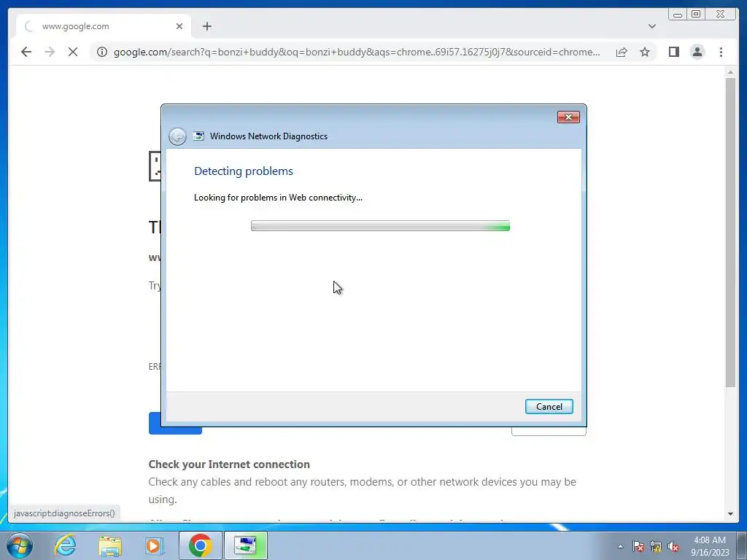Bookmark this page with the star icon
Image resolution: width=747 pixels, height=560 pixels.
click(645, 52)
